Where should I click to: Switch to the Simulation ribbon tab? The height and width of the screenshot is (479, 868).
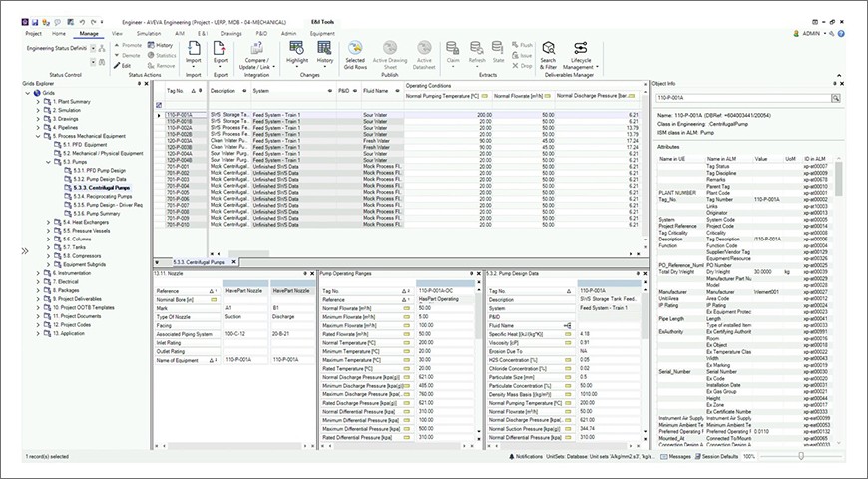pyautogui.click(x=148, y=33)
